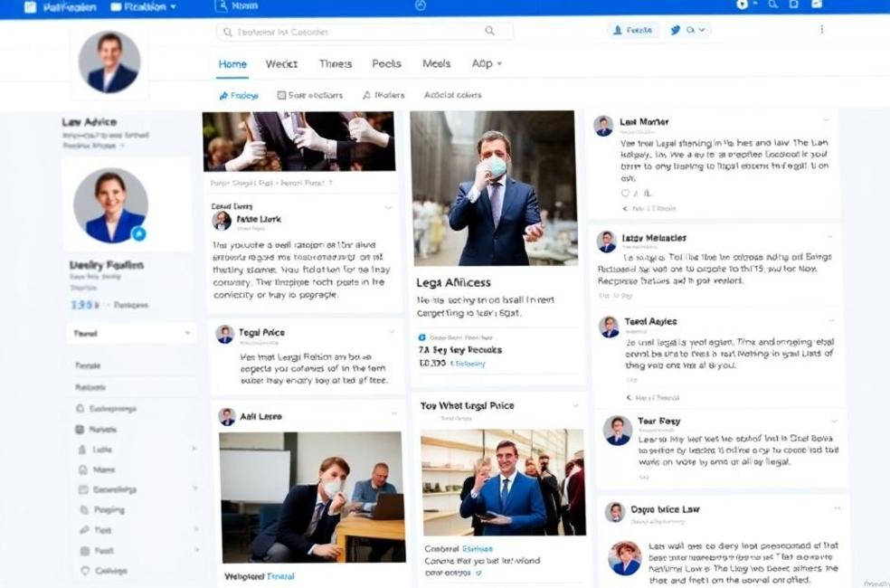This screenshot has height=588, width=890.
Task: Open the handshake photo at the top of the feed
Action: pyautogui.click(x=298, y=141)
